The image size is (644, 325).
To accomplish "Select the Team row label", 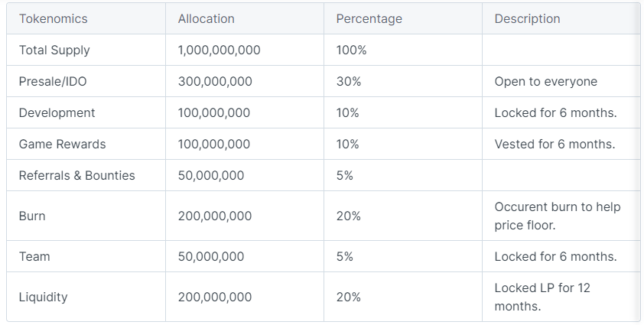I will point(34,256).
